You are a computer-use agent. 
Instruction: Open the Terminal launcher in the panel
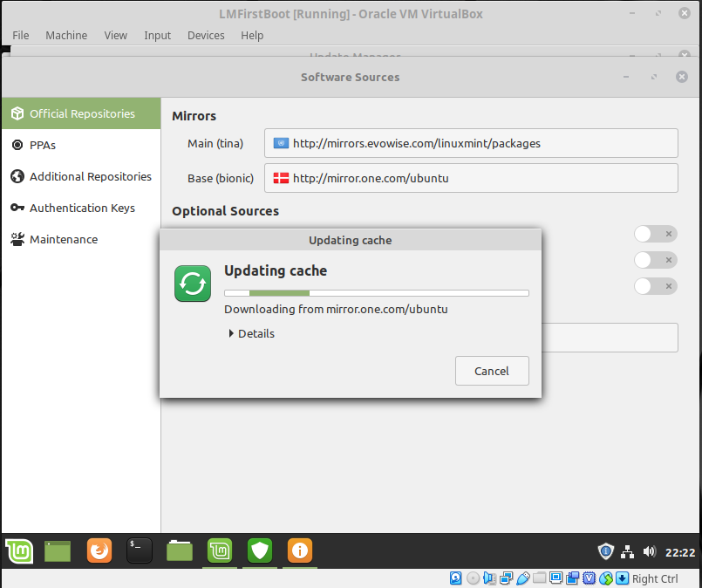pos(140,550)
